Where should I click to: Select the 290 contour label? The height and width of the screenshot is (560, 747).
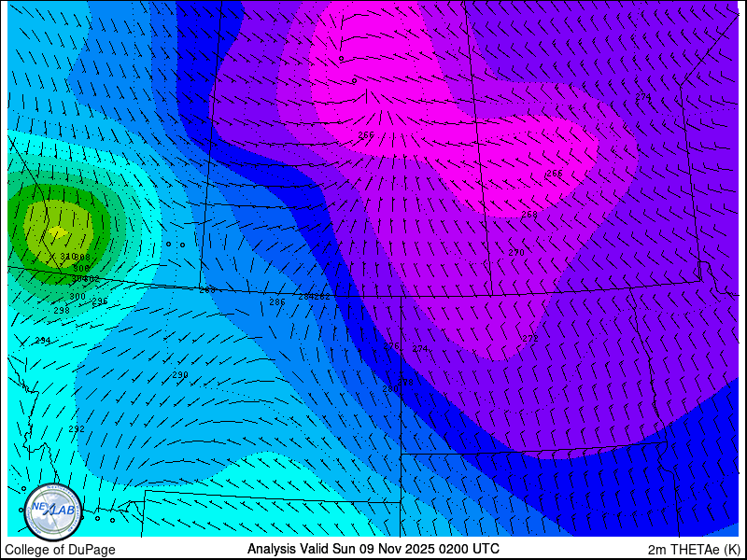180,375
